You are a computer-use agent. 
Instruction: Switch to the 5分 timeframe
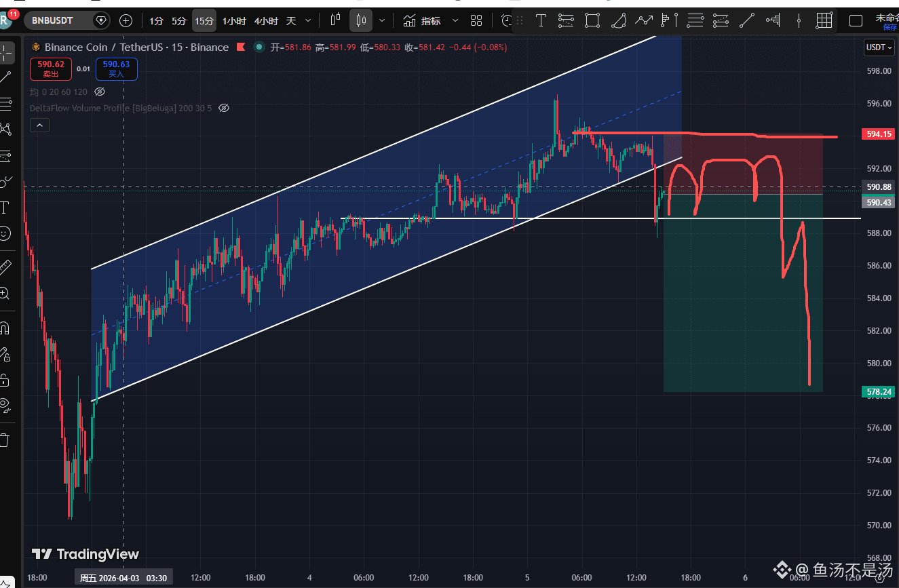[x=178, y=21]
